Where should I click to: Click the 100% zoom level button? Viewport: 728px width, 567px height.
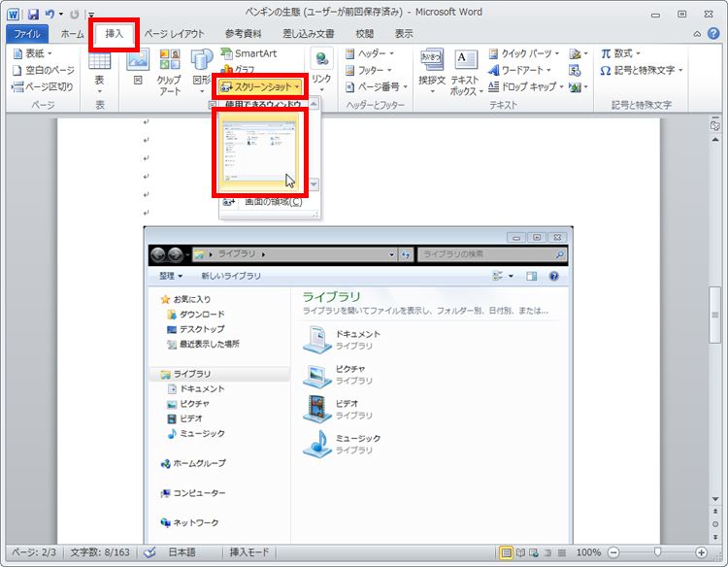point(588,552)
